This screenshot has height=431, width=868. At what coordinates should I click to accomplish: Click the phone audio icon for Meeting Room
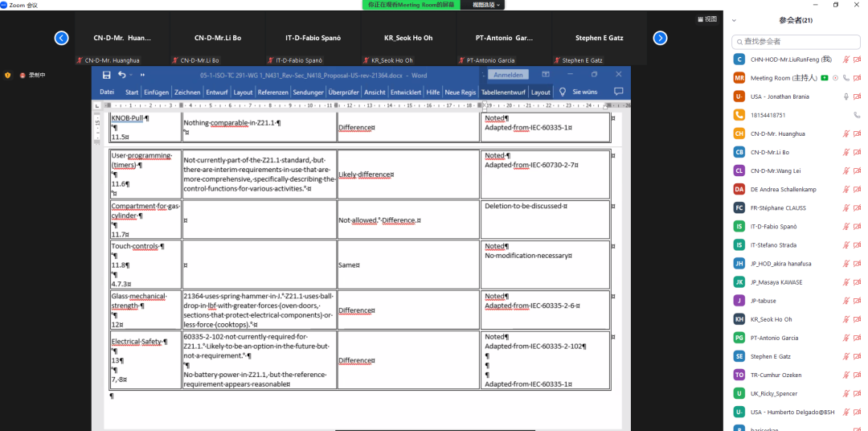[845, 78]
